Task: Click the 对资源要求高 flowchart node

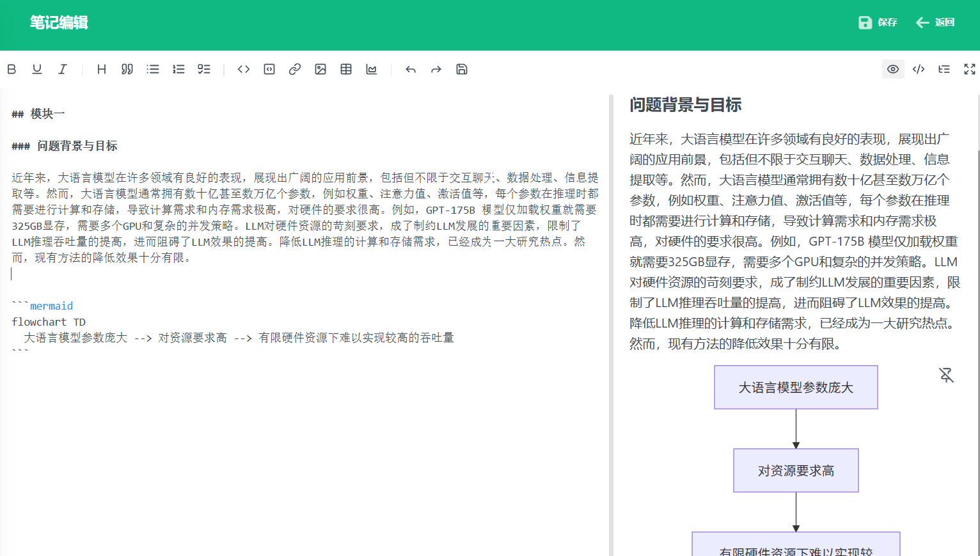Action: pyautogui.click(x=796, y=470)
